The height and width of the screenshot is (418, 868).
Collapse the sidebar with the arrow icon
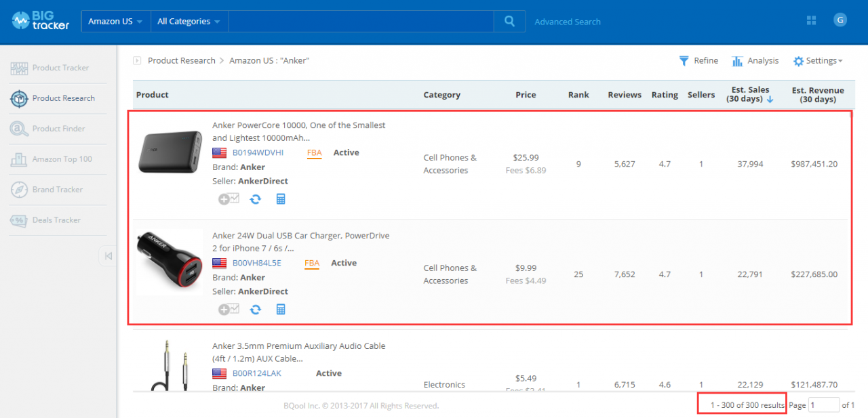coord(108,255)
